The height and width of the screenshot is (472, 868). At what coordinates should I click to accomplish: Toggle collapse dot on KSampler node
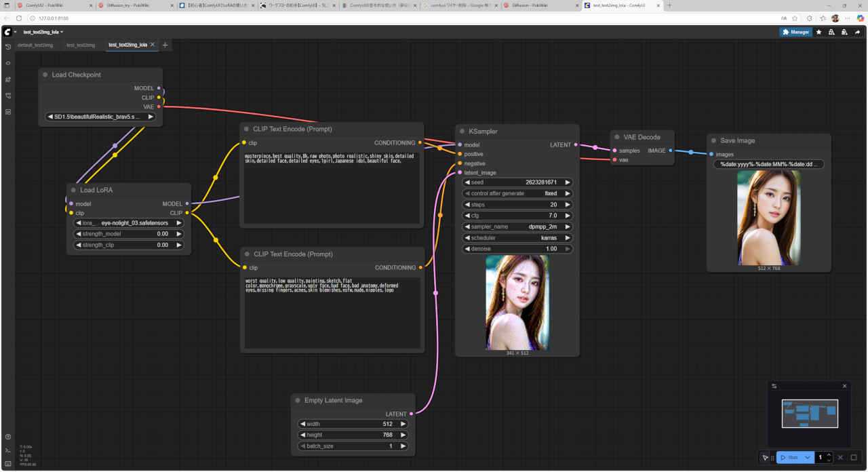tap(462, 131)
